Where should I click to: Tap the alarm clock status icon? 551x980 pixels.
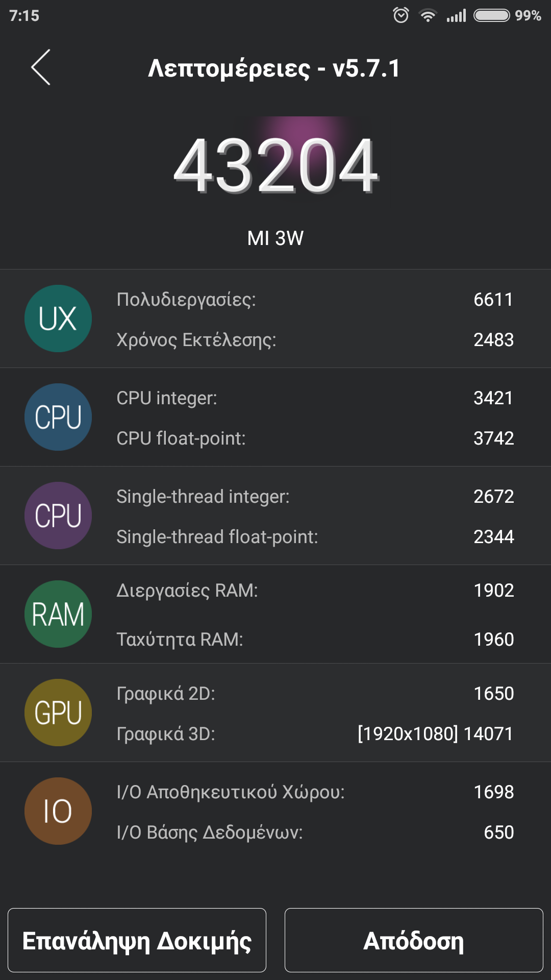point(401,15)
